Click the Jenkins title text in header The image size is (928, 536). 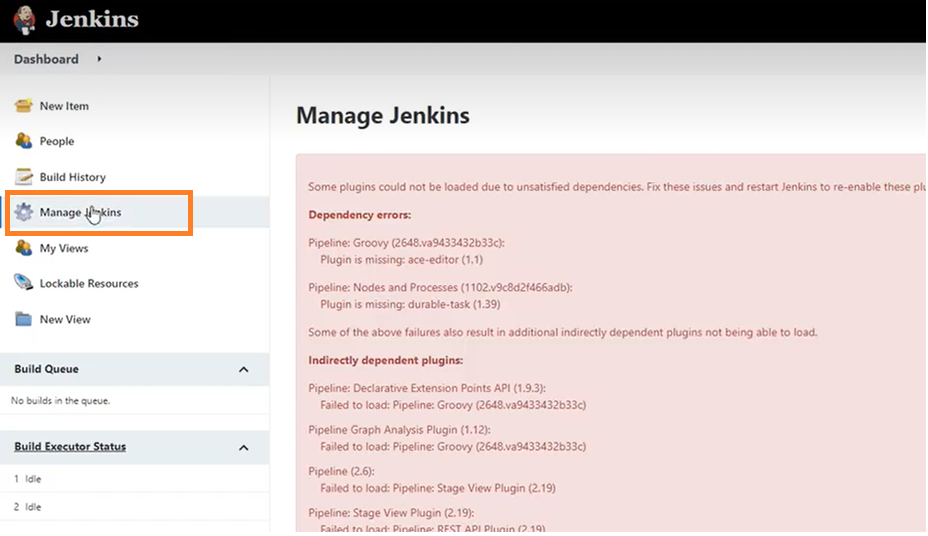click(92, 19)
